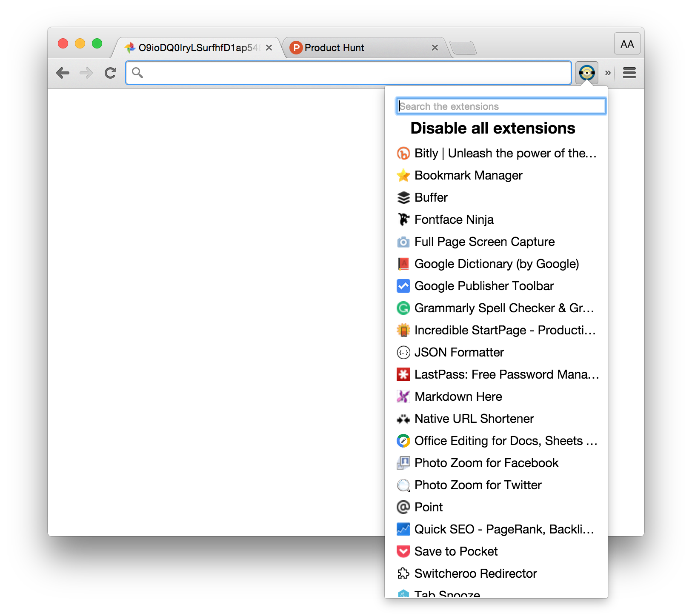Click the JSON Formatter icon
This screenshot has height=616, width=692.
(403, 352)
